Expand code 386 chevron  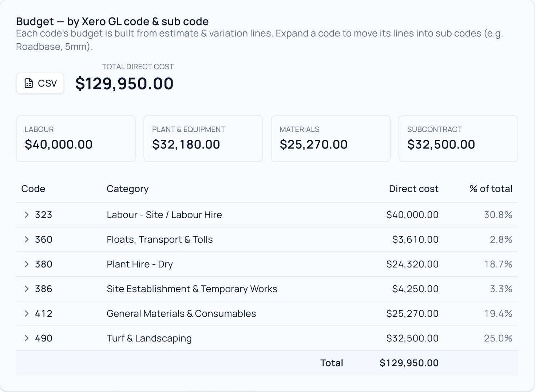coord(27,289)
